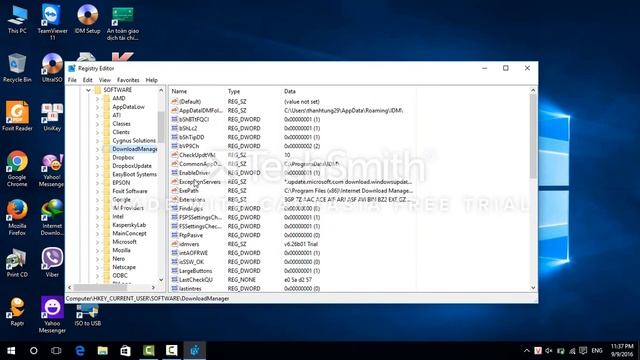The image size is (640, 360).
Task: Select the UltraISO desktop icon
Action: click(x=52, y=68)
